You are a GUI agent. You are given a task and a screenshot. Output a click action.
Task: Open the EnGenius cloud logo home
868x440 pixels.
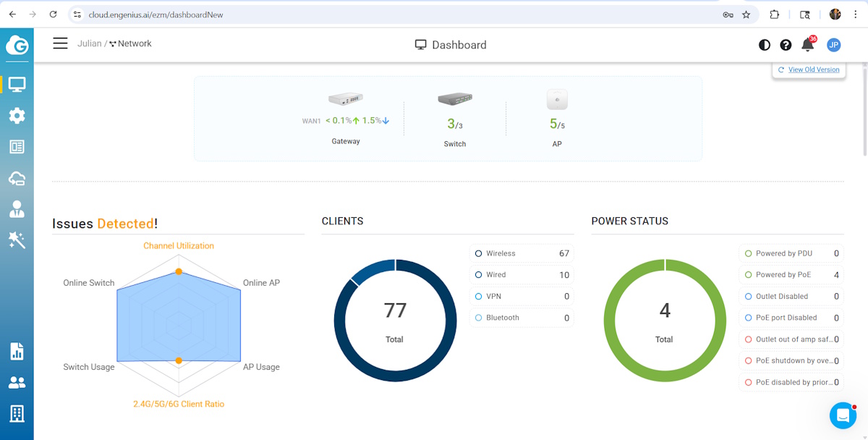(x=17, y=46)
